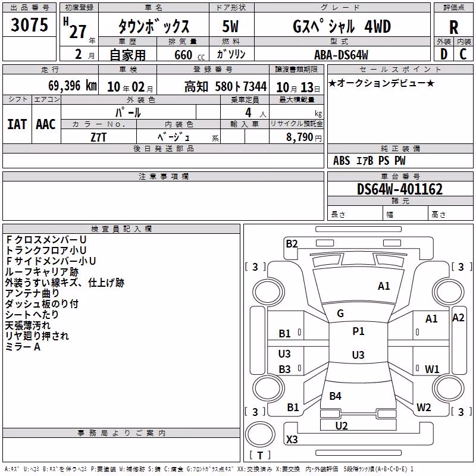Click the P1 mark on the roof

[358, 331]
